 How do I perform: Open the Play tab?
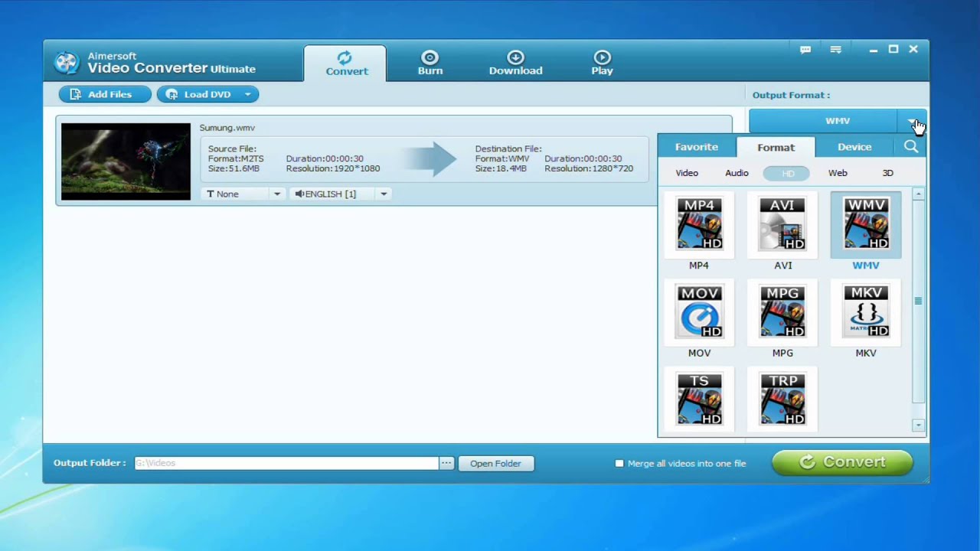point(602,63)
